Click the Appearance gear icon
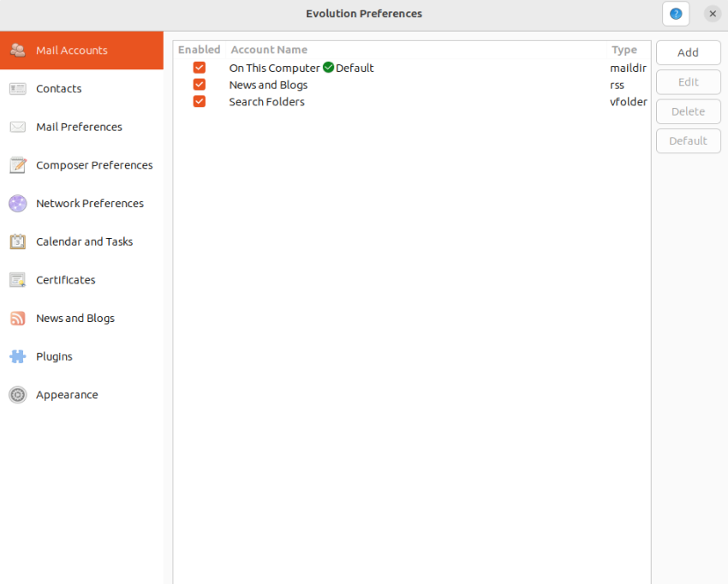 tap(18, 395)
